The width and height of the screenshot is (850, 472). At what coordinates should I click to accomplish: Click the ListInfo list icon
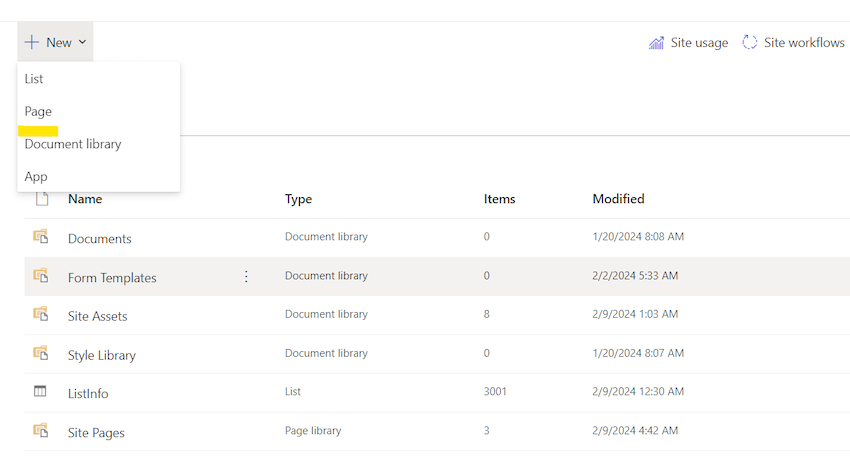tap(41, 392)
